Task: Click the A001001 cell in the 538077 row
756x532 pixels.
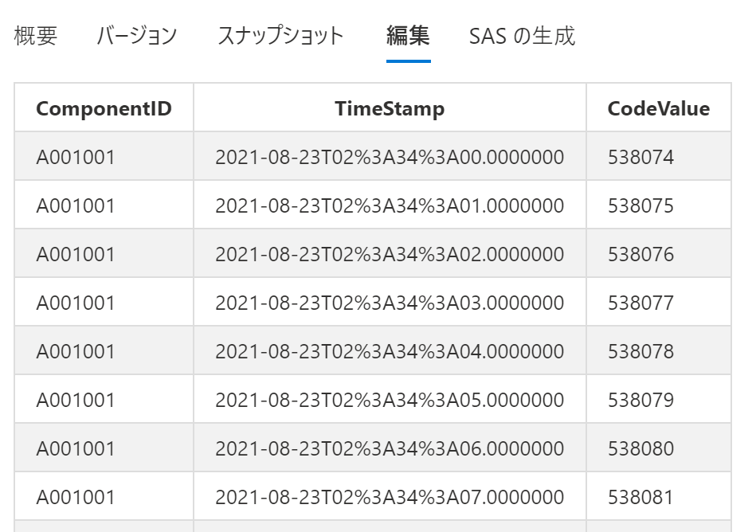Action: [76, 303]
